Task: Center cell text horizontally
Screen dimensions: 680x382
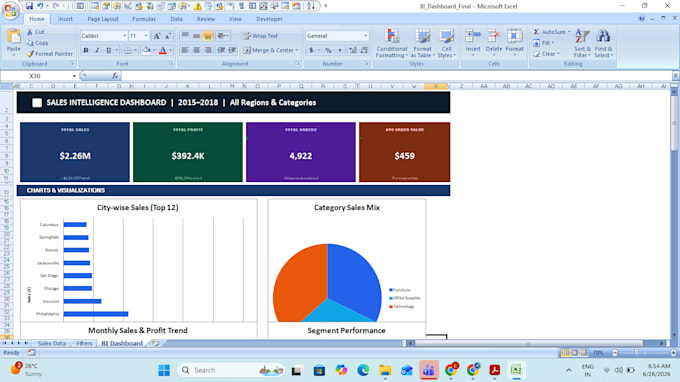Action: click(x=196, y=50)
